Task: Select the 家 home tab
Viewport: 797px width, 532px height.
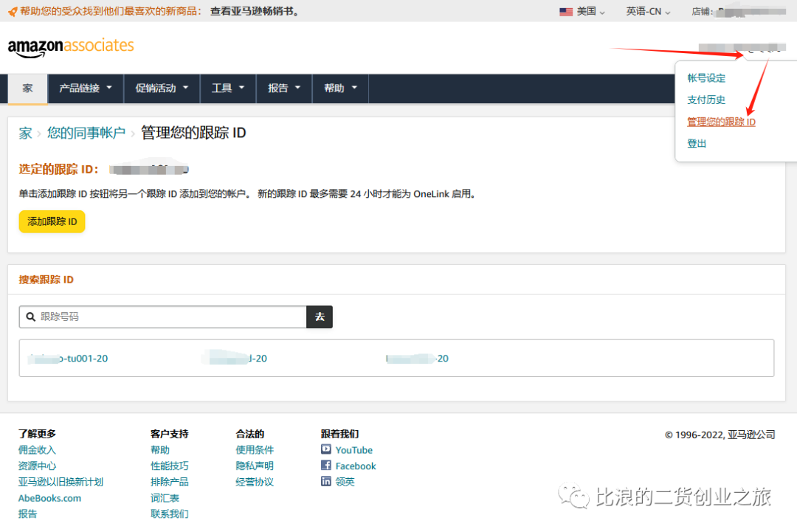Action: [x=27, y=89]
